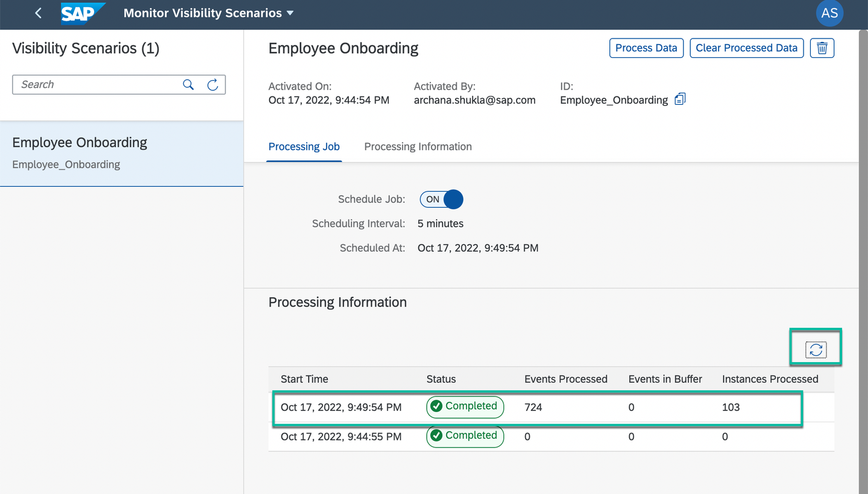Switch to the Processing Job tab
868x494 pixels.
(x=304, y=146)
